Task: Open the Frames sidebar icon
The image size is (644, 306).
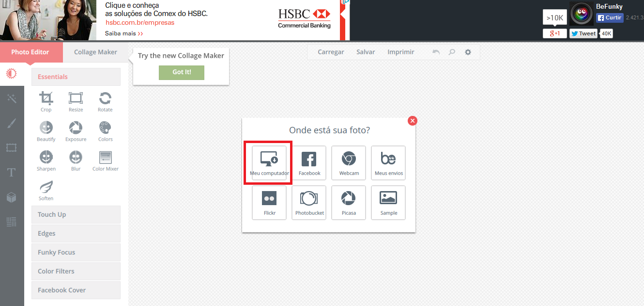Action: (x=12, y=148)
